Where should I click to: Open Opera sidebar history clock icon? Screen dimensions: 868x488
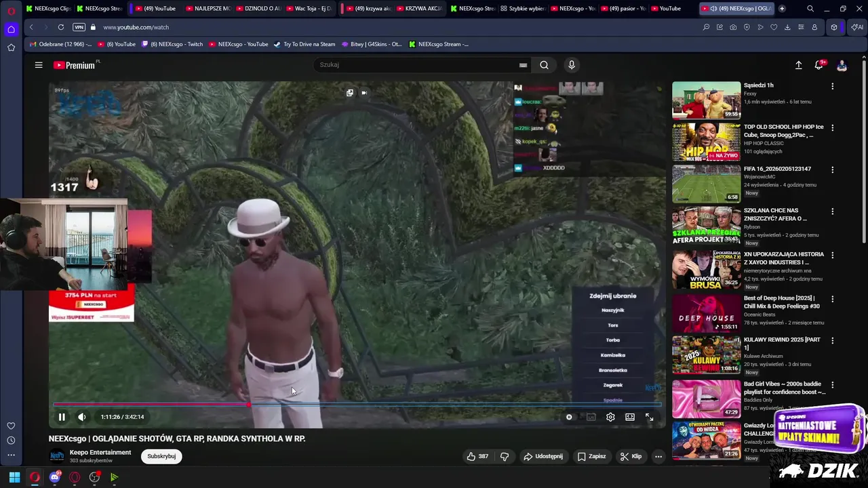tap(11, 441)
